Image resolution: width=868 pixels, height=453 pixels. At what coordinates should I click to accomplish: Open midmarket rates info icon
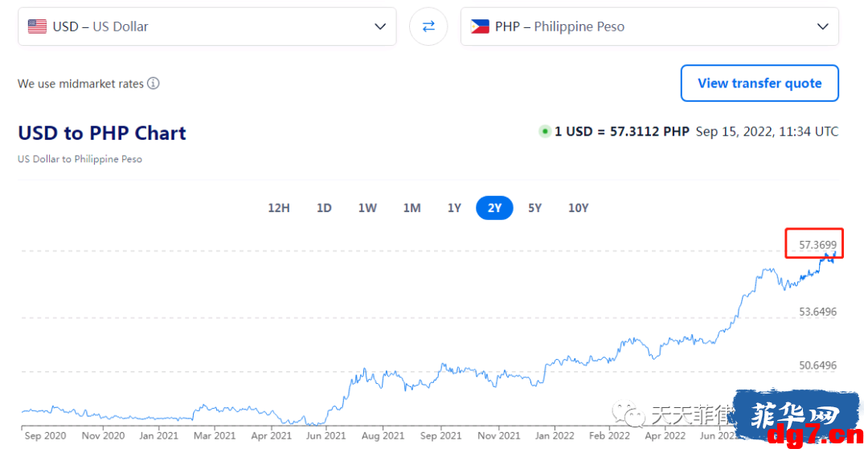click(154, 84)
